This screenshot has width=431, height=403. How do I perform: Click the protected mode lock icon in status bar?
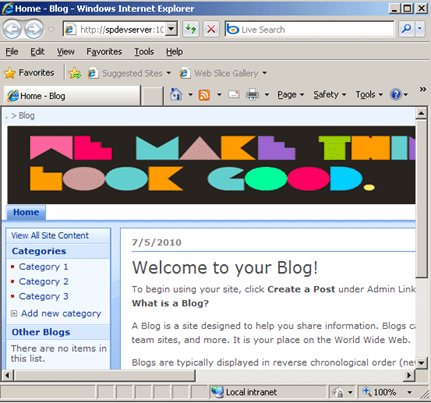click(x=337, y=392)
